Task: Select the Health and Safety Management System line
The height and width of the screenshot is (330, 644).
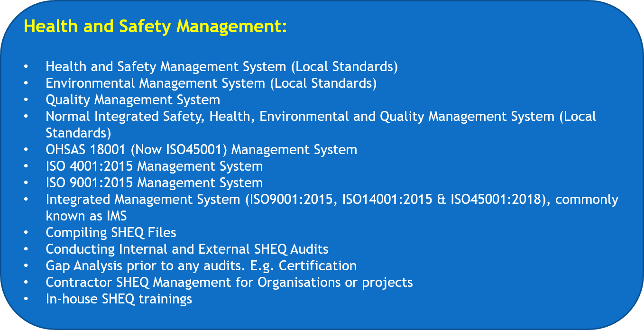Action: tap(221, 66)
